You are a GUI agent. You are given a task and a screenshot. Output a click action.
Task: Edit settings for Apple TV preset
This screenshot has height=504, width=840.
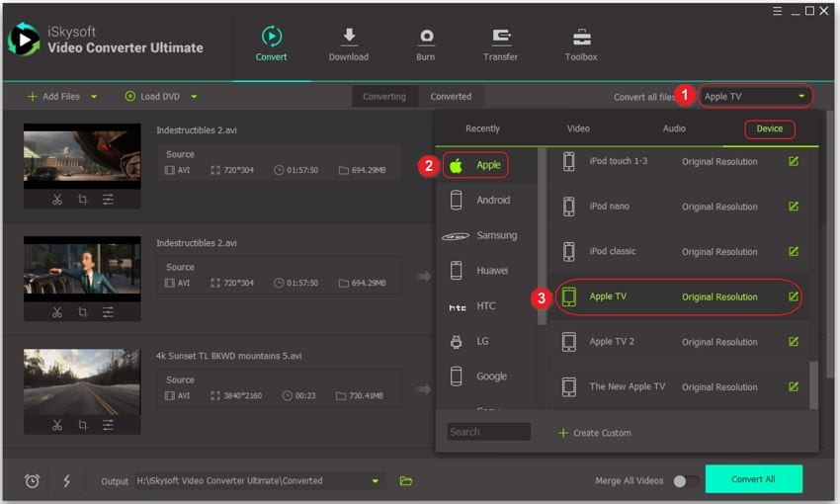point(794,296)
